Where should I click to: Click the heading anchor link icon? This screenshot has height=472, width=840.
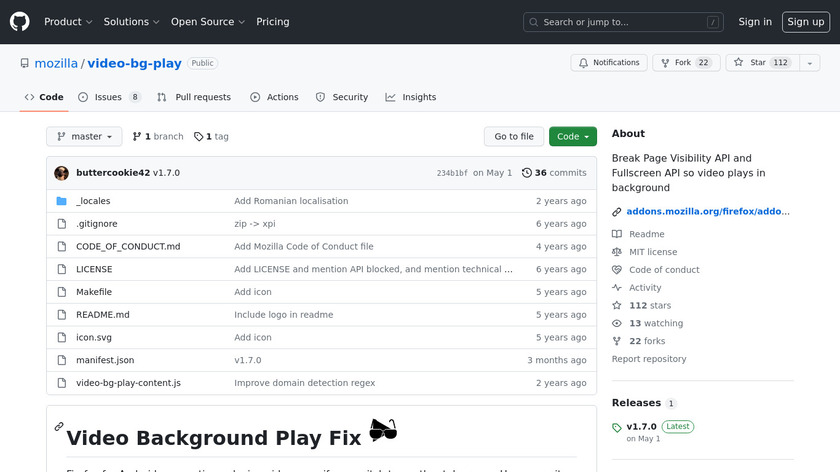click(x=59, y=427)
